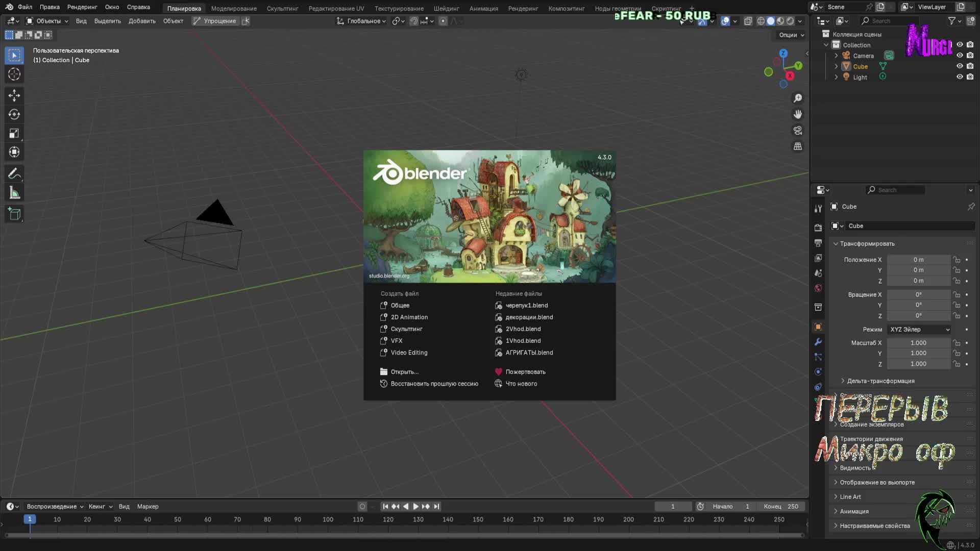Select the Add Cube tool
Viewport: 980px width, 551px height.
coord(14,214)
